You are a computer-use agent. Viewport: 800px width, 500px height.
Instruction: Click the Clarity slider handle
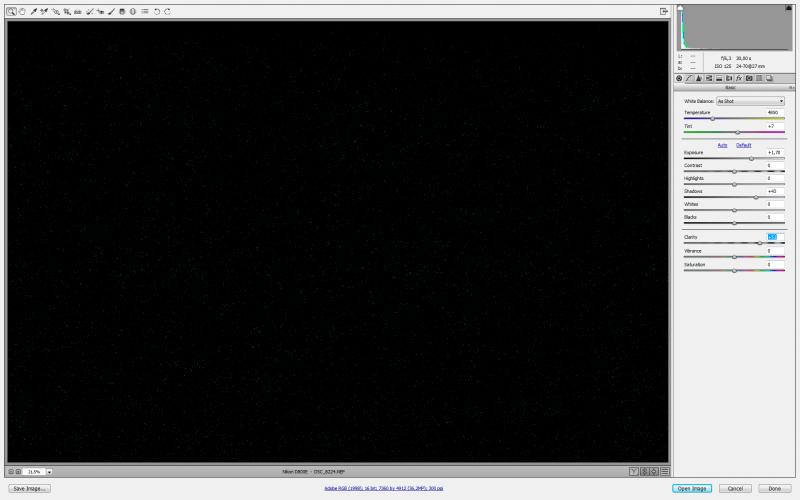pos(760,243)
